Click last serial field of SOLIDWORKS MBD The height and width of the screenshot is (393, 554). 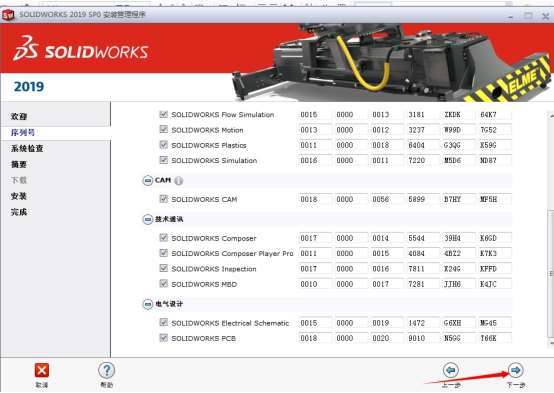(495, 284)
